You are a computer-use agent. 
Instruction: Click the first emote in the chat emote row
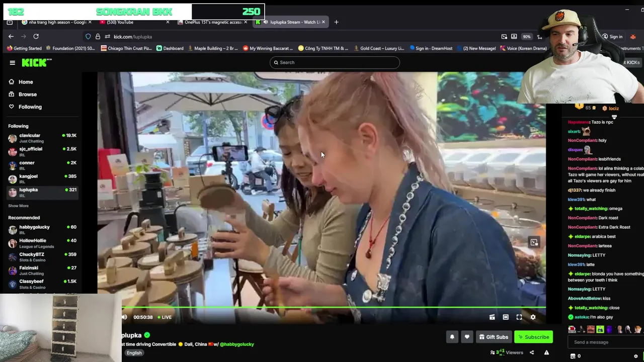coord(572,330)
